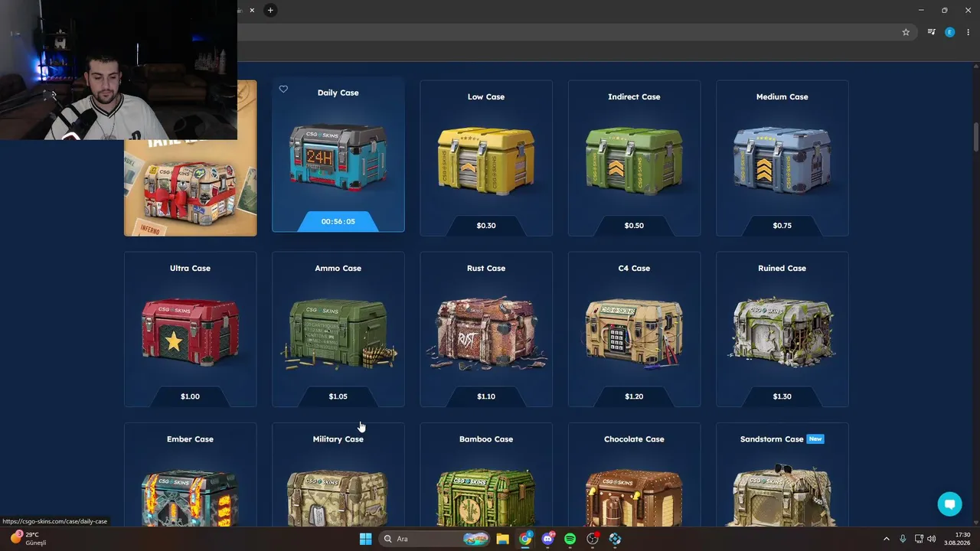The image size is (980, 551).
Task: Click the C4 Case title
Action: 634,269
